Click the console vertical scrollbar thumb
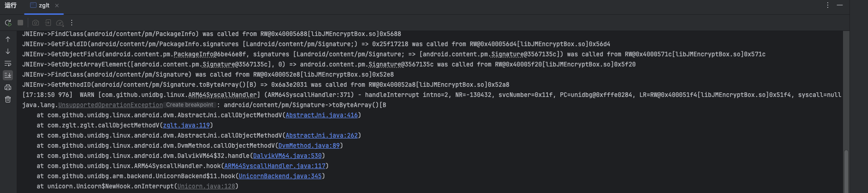This screenshot has height=193, width=868. point(846,171)
